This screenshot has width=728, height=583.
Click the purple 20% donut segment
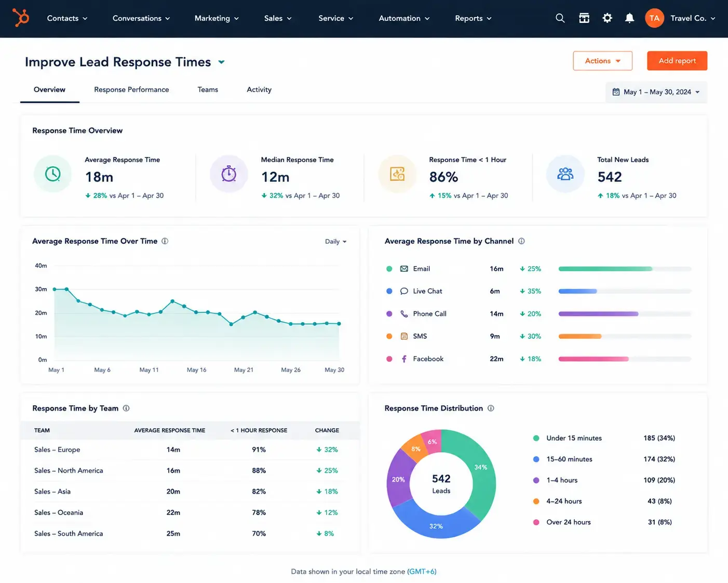(x=398, y=479)
